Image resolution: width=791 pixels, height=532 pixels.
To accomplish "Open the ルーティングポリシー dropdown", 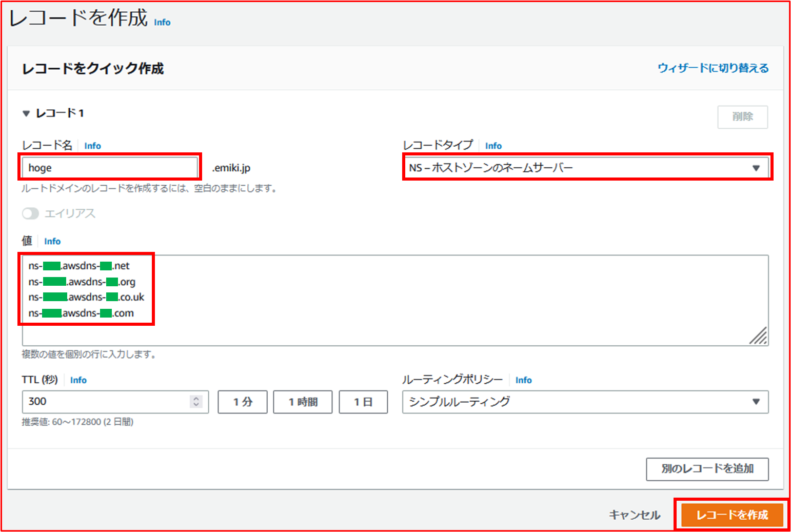I will 585,402.
